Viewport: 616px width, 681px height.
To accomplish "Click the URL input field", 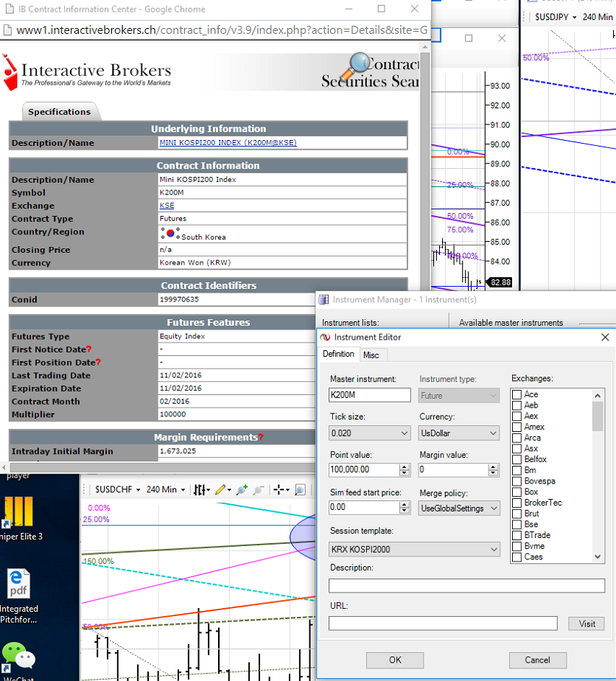I will [443, 624].
